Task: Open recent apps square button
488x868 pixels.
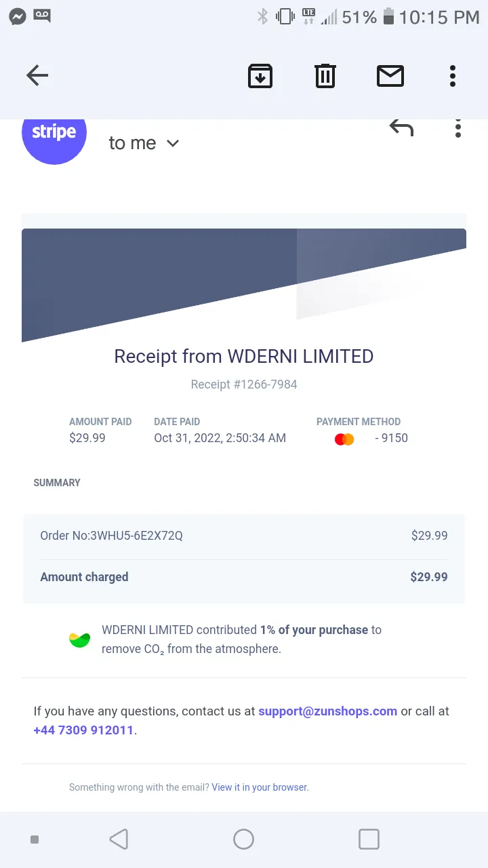Action: pyautogui.click(x=369, y=840)
